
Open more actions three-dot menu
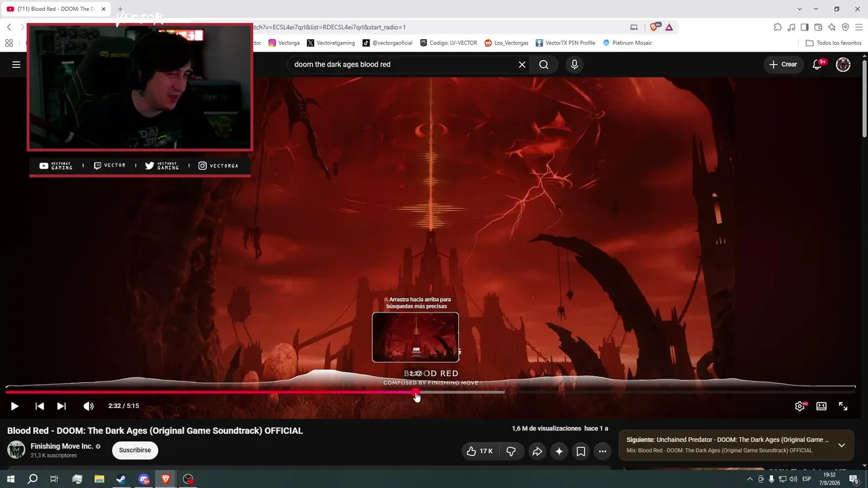602,451
